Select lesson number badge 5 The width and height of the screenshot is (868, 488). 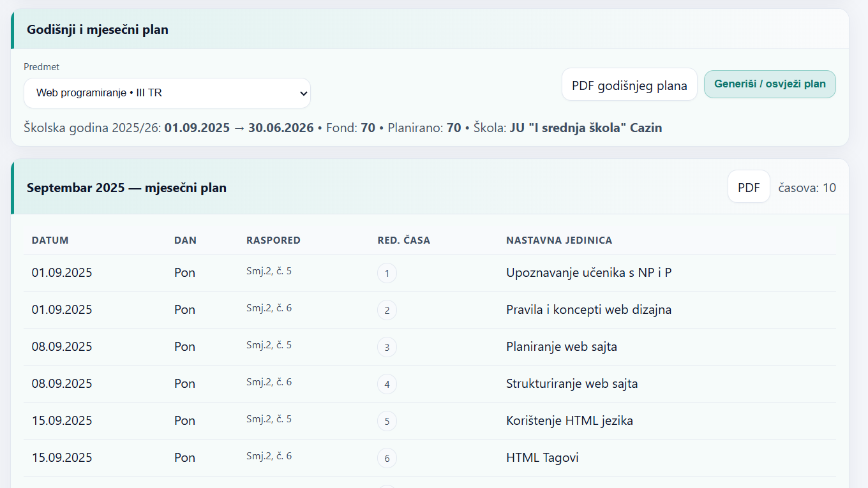pyautogui.click(x=387, y=422)
